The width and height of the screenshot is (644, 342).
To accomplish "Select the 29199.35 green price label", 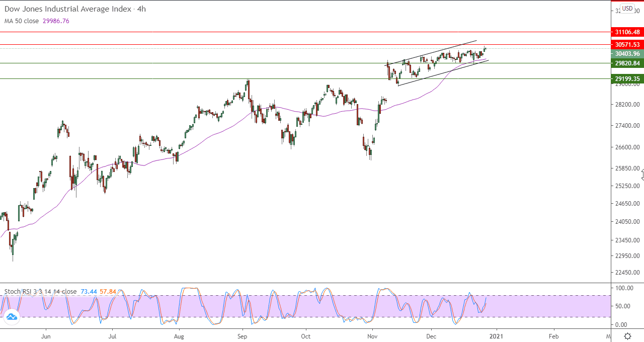I will click(x=627, y=79).
